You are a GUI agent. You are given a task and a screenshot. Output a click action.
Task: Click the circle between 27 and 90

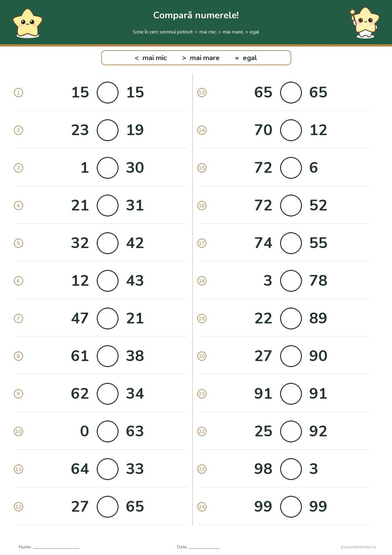pyautogui.click(x=291, y=356)
